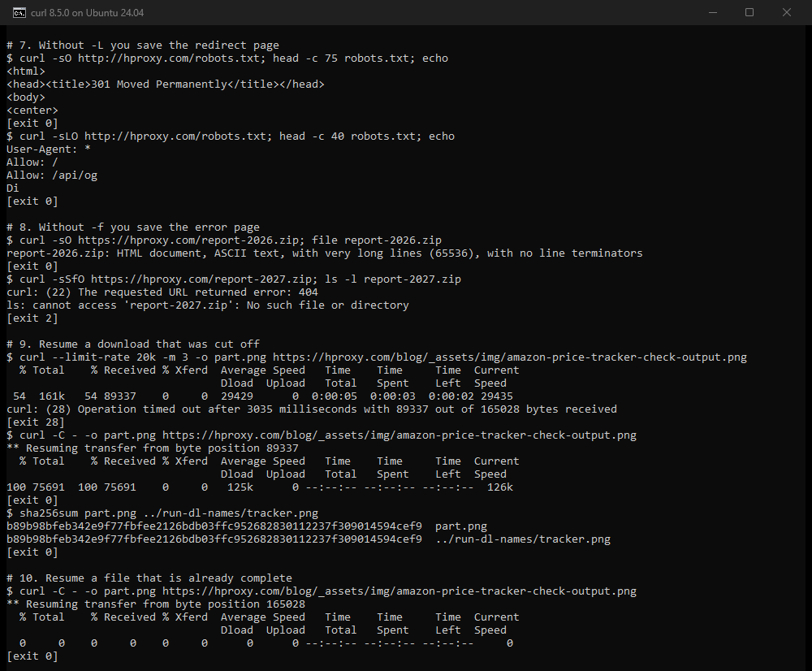812x671 pixels.
Task: Close the curl terminal window
Action: pyautogui.click(x=787, y=12)
